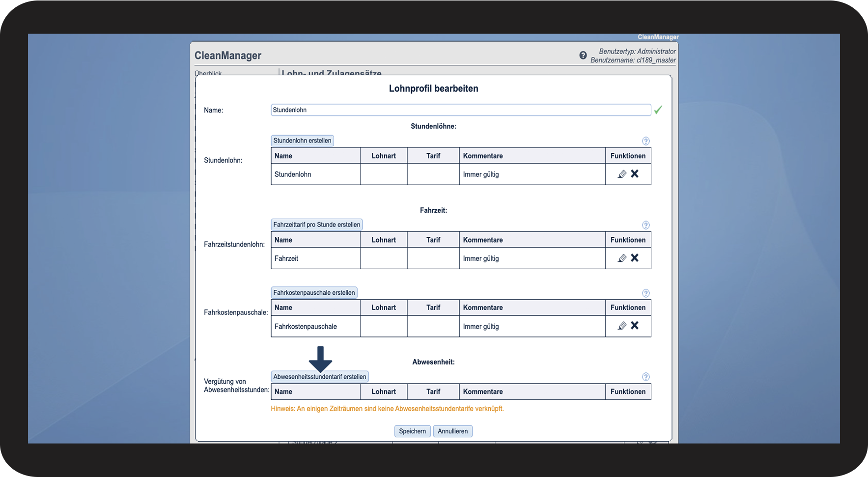Delete the Fahrkostenpauschale row entry
Screen dimensions: 868x477
tap(635, 326)
